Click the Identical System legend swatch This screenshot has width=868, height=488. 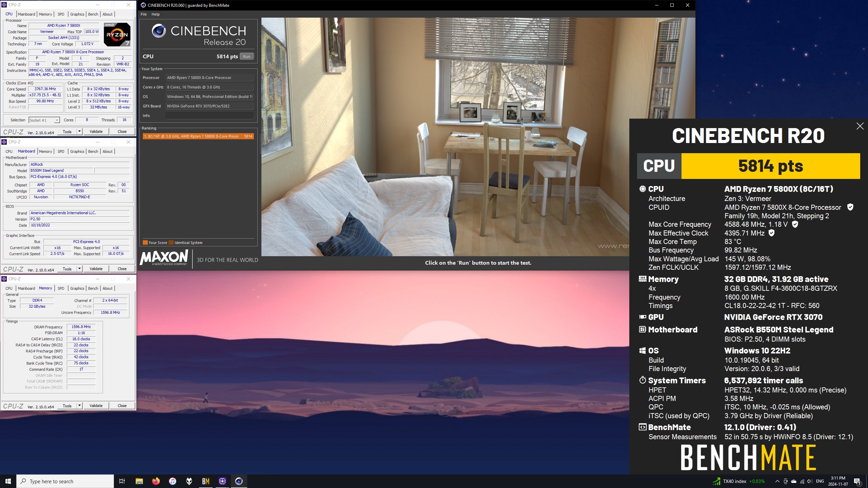(171, 243)
